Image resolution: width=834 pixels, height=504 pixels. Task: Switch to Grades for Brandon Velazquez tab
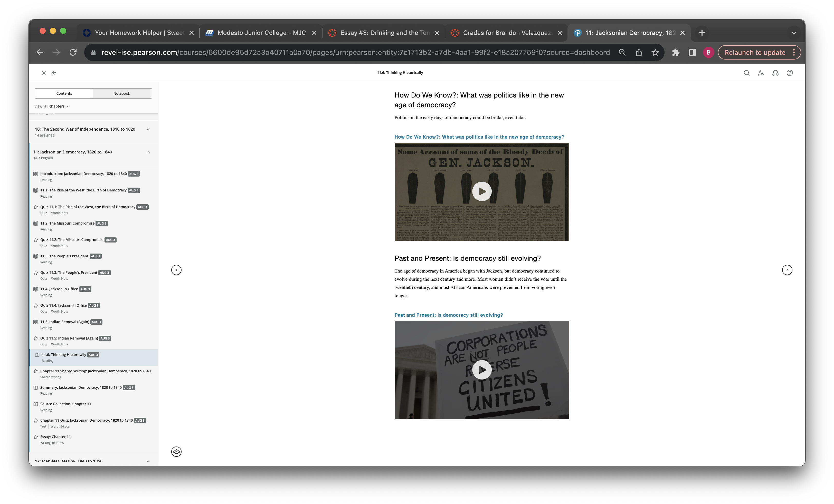[506, 33]
